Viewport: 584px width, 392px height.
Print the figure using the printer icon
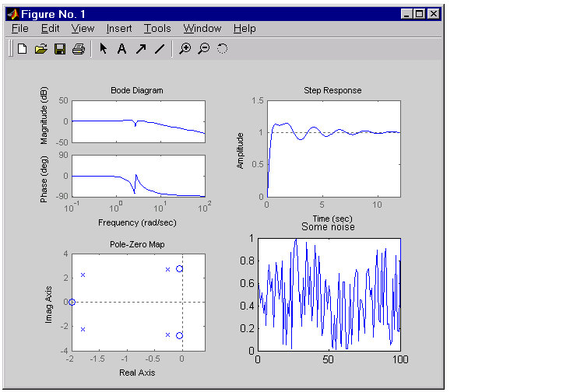[78, 49]
